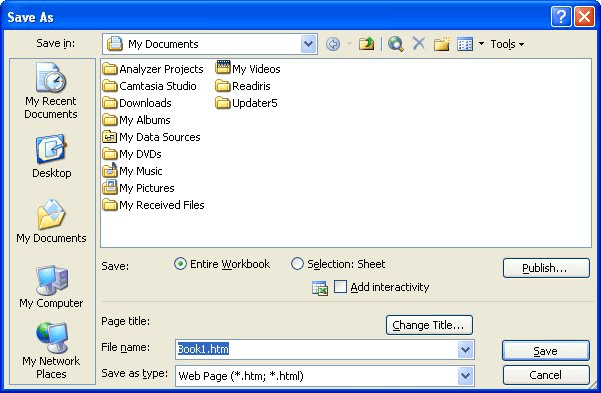Close the Save As dialog

pos(585,17)
